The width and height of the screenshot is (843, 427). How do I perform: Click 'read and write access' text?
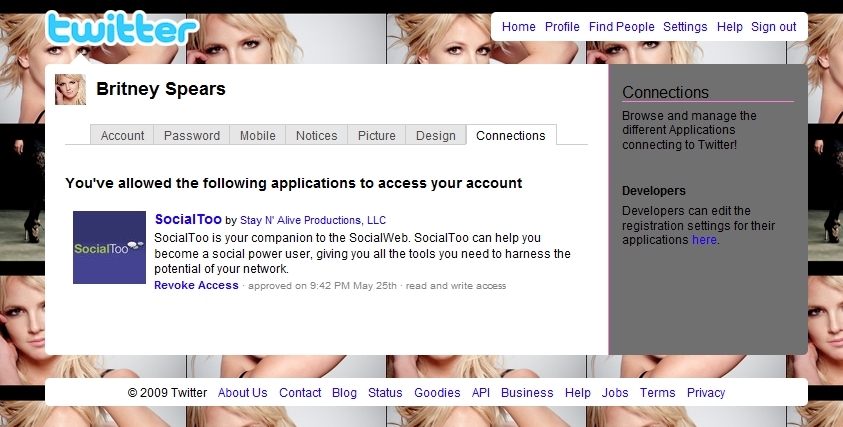pos(456,286)
